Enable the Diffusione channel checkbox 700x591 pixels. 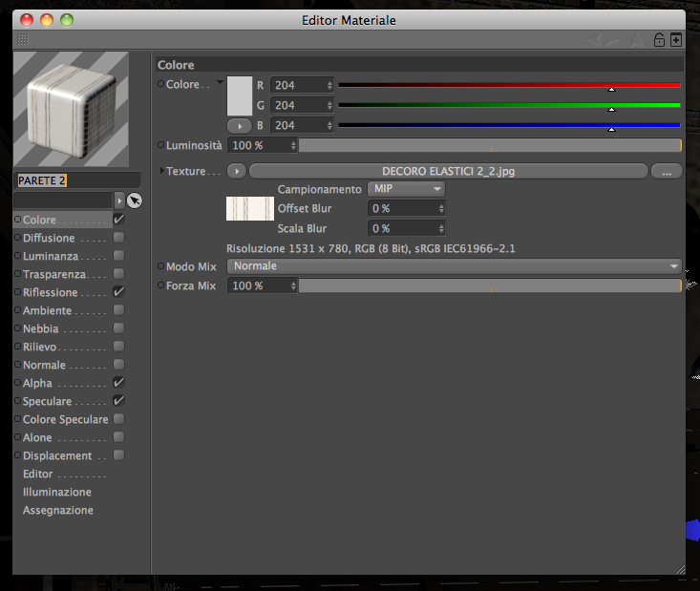tap(118, 238)
